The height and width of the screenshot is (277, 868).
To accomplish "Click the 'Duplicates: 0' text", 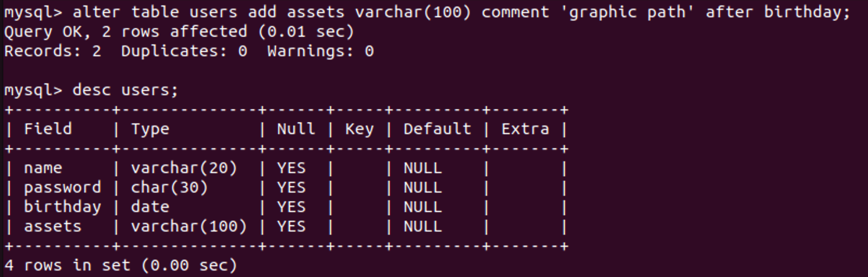I will tap(184, 51).
